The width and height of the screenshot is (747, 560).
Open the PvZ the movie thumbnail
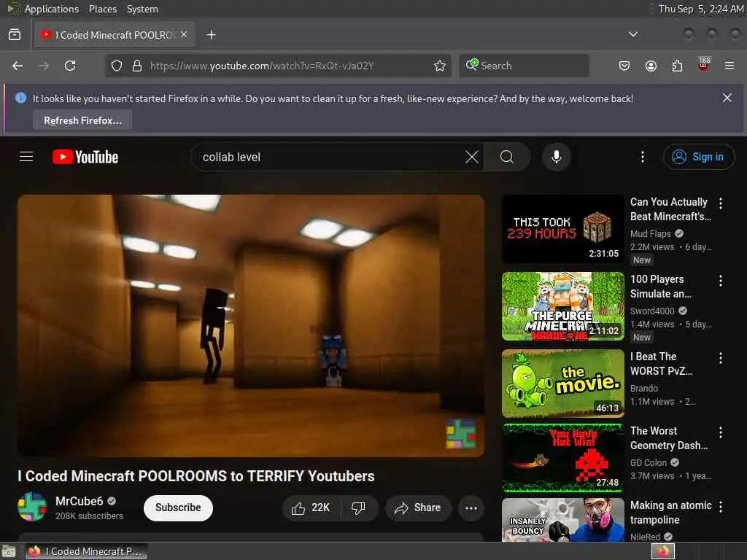(562, 384)
